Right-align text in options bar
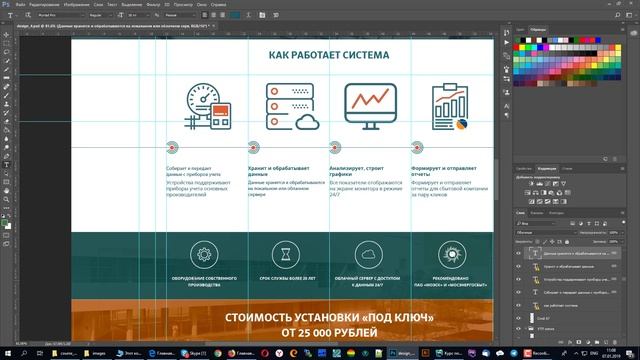 click(222, 15)
